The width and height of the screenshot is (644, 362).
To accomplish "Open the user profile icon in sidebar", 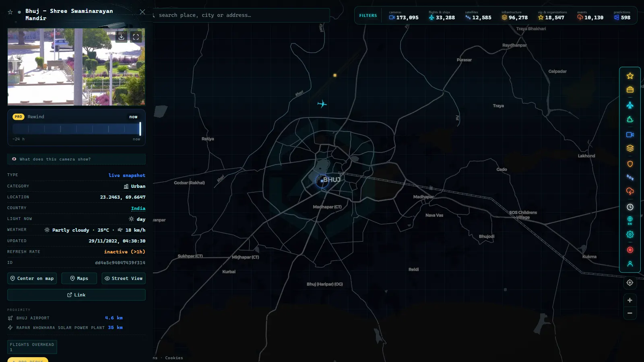I will click(630, 264).
